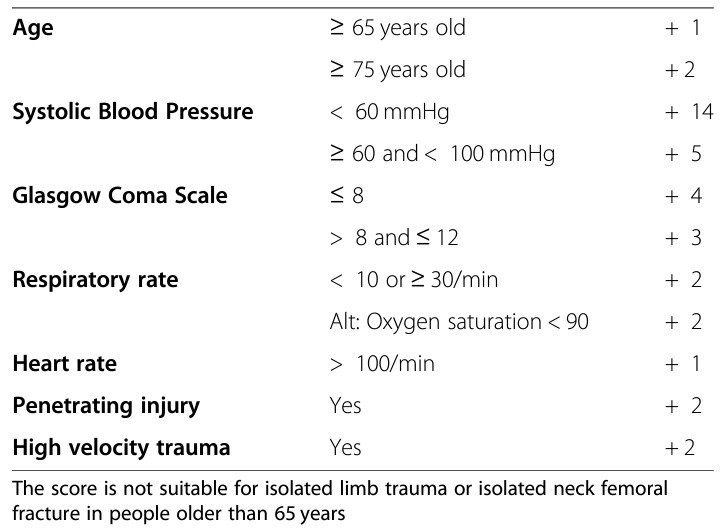Click the Penetrating injury heading
Screen dimensions: 722x532
pyautogui.click(x=106, y=406)
